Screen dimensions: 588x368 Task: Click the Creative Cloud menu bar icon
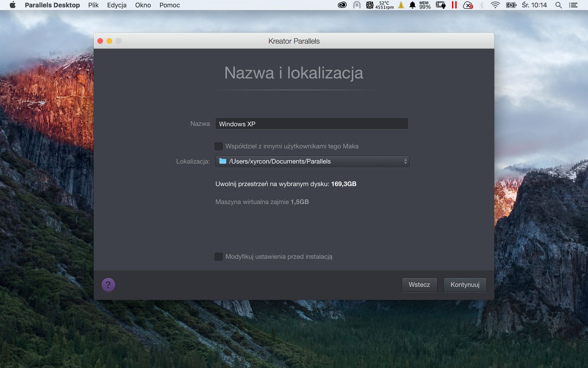point(342,5)
